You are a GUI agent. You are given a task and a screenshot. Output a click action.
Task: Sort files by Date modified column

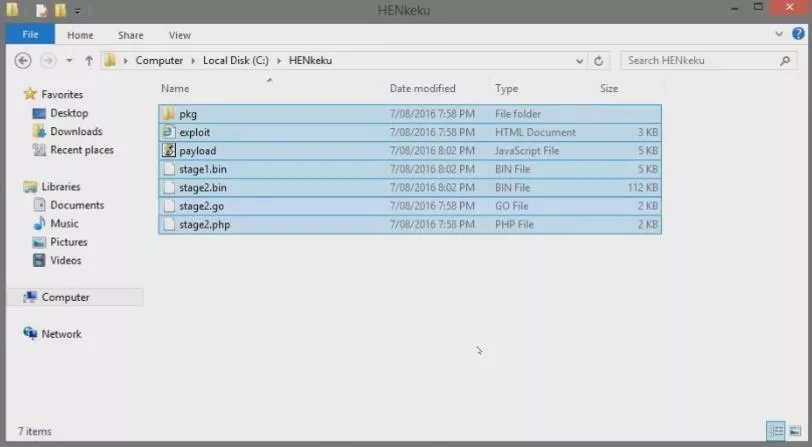pos(422,88)
